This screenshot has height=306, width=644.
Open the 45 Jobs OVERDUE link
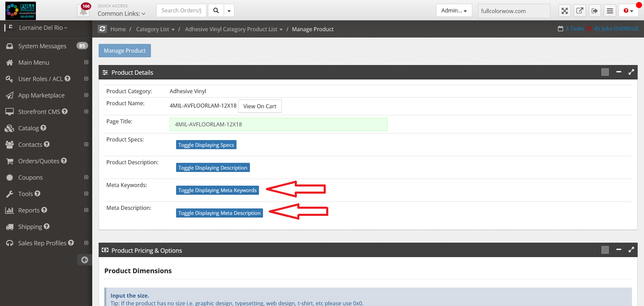coord(615,29)
